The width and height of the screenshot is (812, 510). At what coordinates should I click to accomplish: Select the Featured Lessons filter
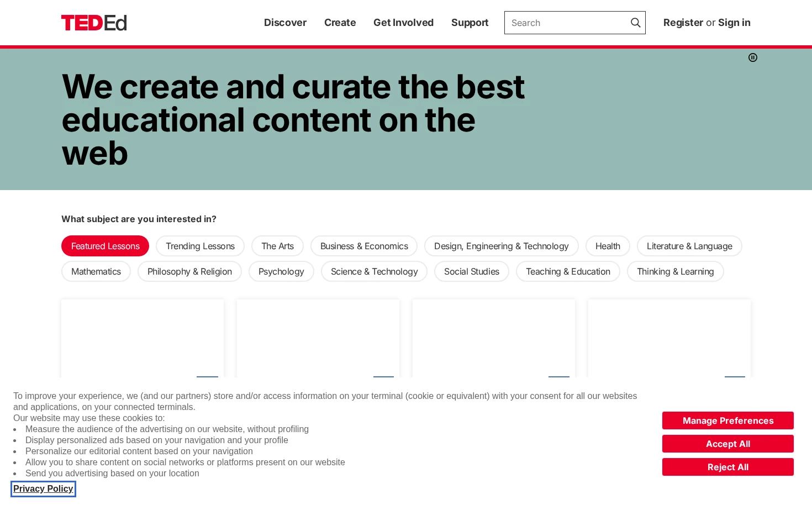pos(105,246)
